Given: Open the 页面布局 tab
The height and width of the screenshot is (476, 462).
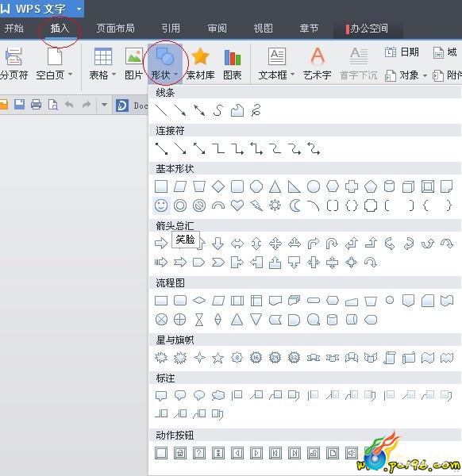Looking at the screenshot, I should click(115, 29).
